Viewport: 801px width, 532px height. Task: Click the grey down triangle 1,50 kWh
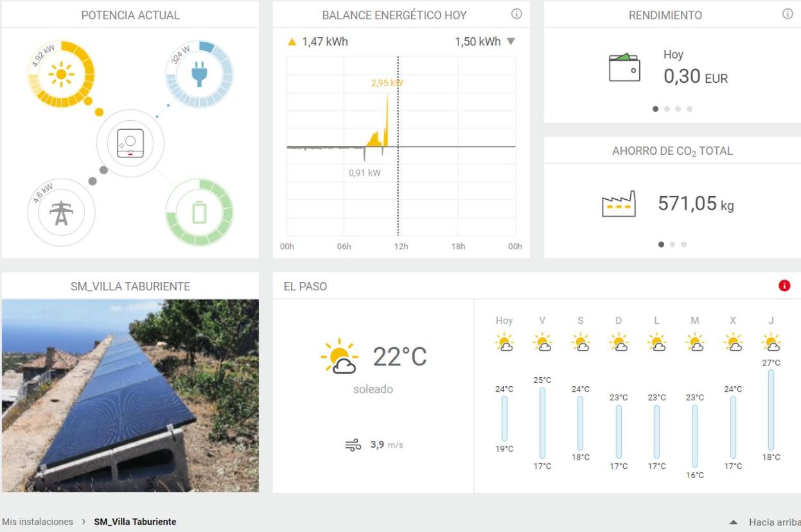(511, 42)
